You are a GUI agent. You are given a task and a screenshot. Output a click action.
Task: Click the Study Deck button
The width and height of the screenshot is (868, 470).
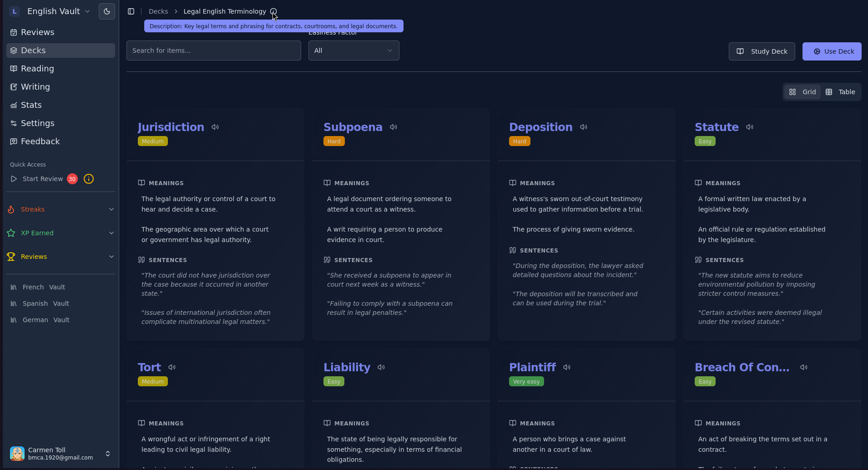[x=762, y=51]
